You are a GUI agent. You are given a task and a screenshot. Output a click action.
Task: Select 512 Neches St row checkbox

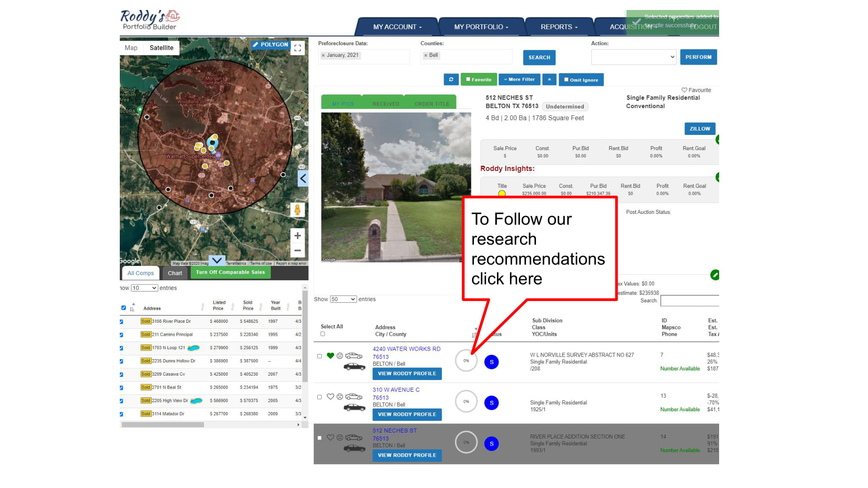click(319, 438)
